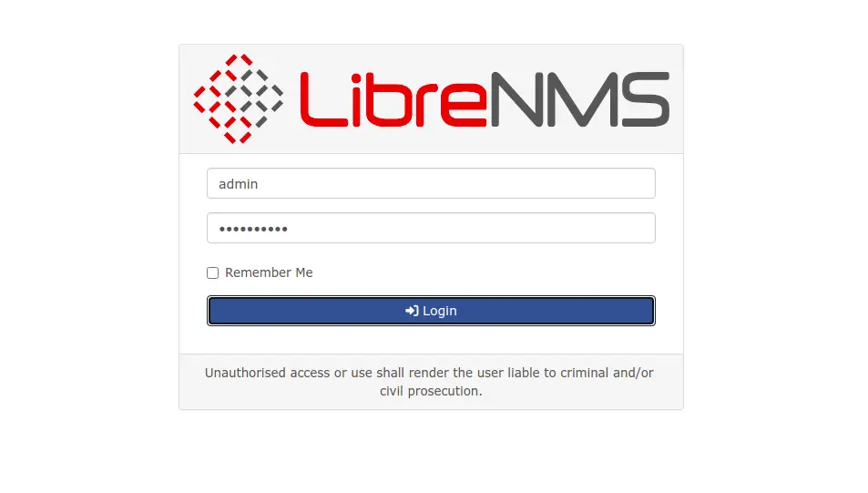Click the password dots in the password box
This screenshot has height=493, width=868.
(253, 229)
